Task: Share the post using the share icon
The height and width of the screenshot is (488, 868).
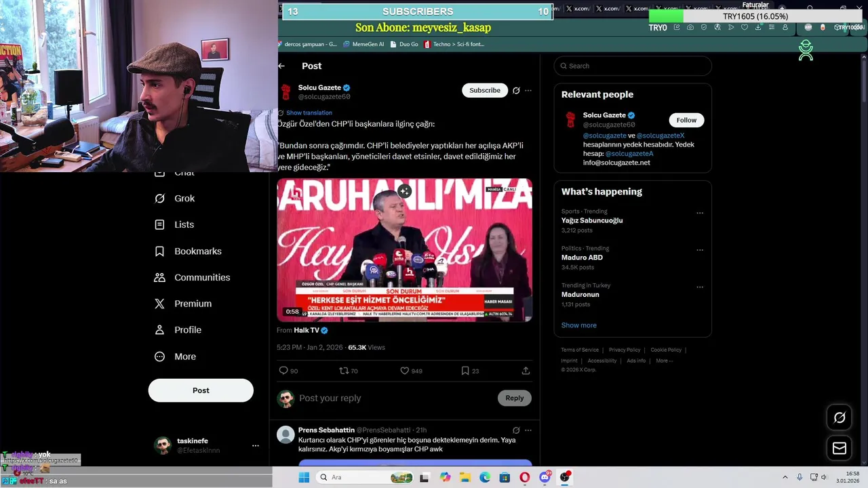Action: coord(526,371)
